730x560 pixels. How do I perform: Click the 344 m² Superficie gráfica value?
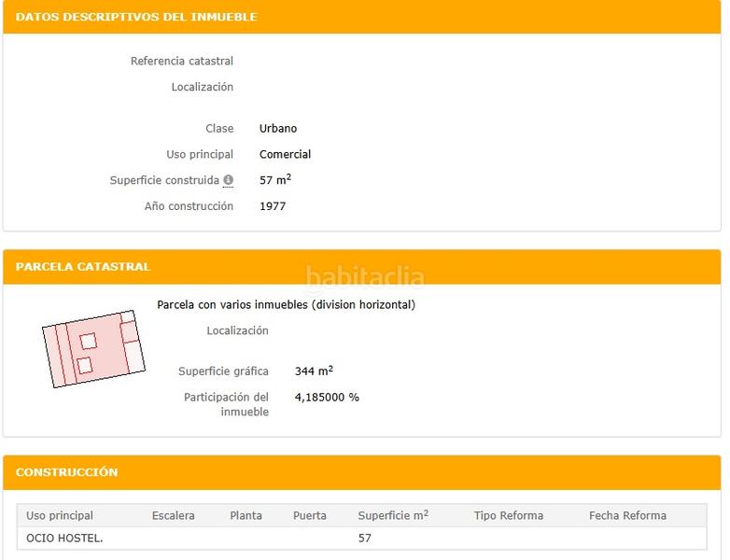[314, 371]
